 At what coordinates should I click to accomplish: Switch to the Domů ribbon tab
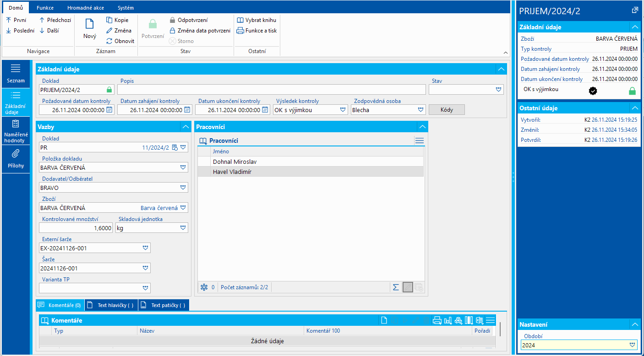click(16, 8)
